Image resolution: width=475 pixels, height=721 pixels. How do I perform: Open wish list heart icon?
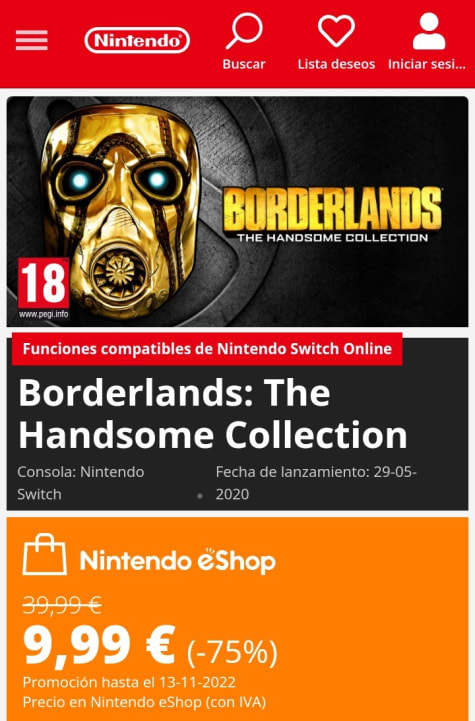pos(336,31)
